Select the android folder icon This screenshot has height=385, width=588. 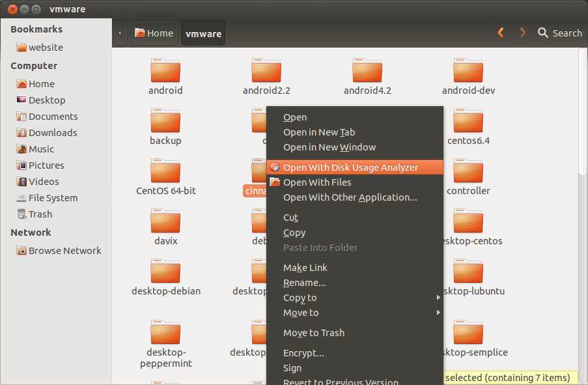pos(165,70)
